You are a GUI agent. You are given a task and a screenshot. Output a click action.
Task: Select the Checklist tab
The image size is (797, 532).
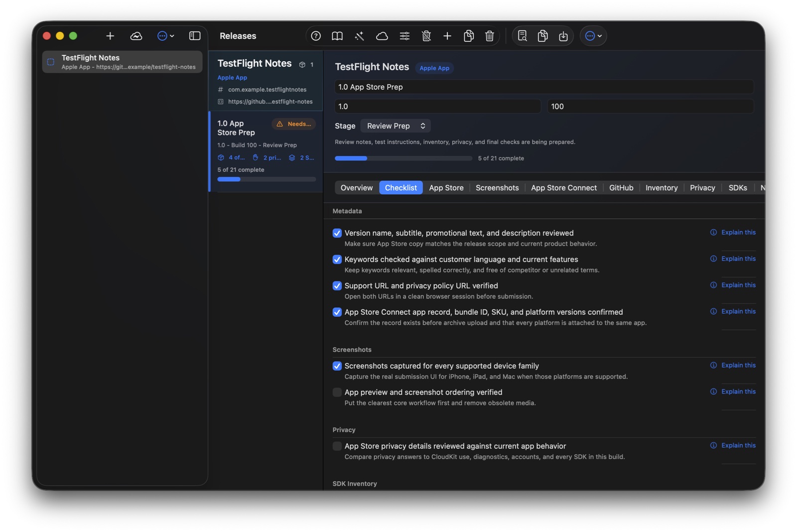[x=401, y=188]
